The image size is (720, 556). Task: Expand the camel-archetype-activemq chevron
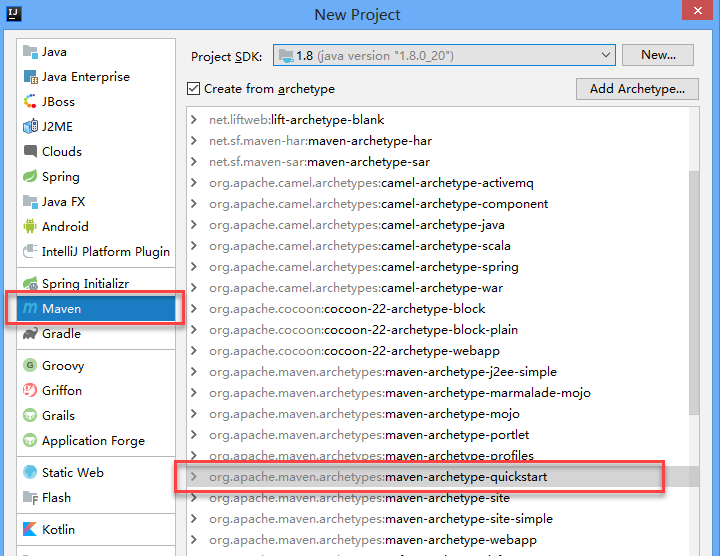click(194, 183)
